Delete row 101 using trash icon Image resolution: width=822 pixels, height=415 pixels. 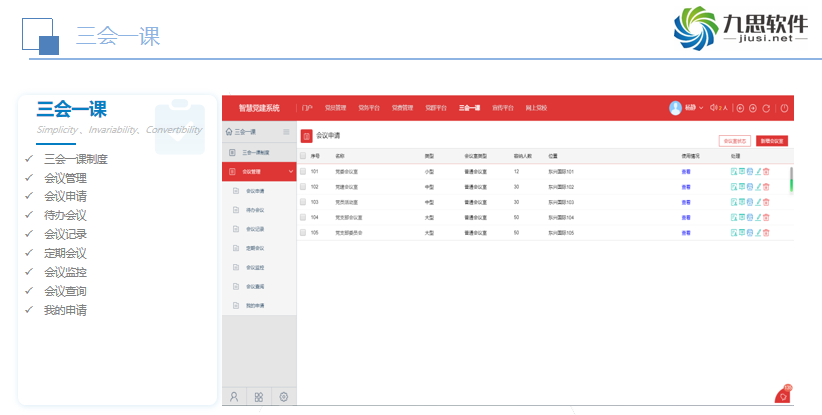pos(767,172)
